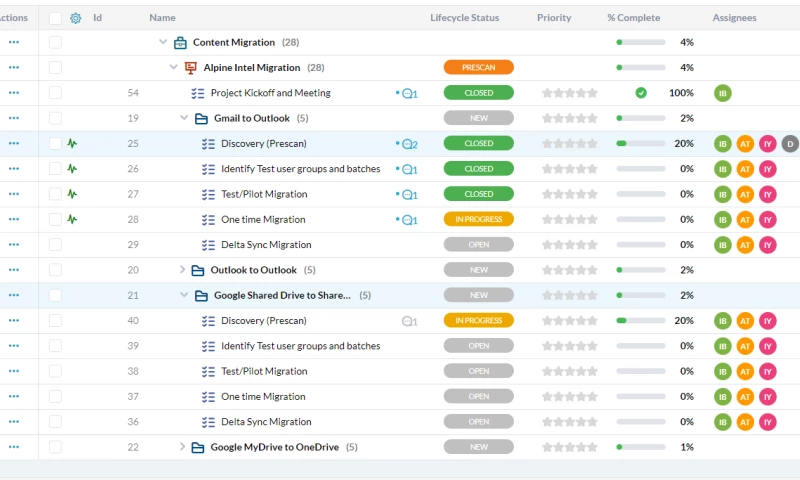
Task: Open actions menu for row 22 Google MyDrive
Action: [x=14, y=447]
